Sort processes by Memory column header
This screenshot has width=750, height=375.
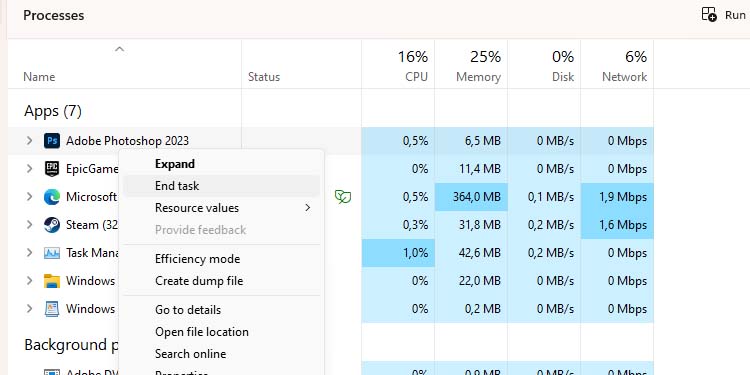pyautogui.click(x=471, y=64)
